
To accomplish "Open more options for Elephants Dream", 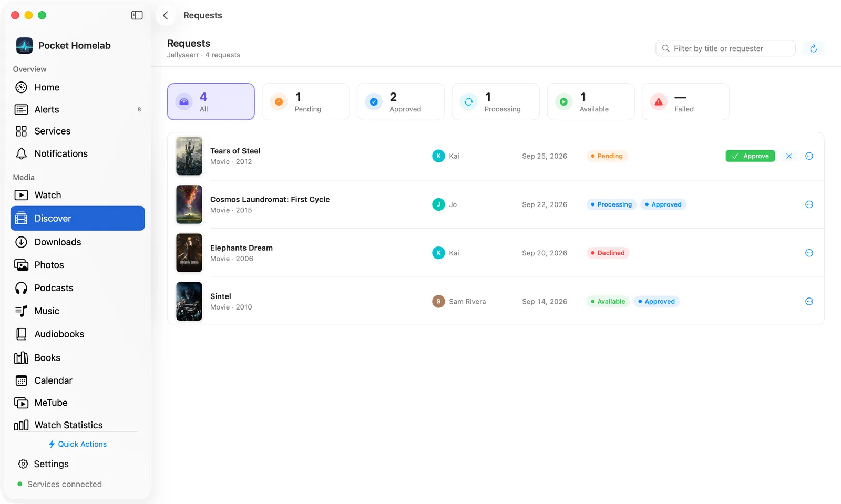I will (x=809, y=253).
